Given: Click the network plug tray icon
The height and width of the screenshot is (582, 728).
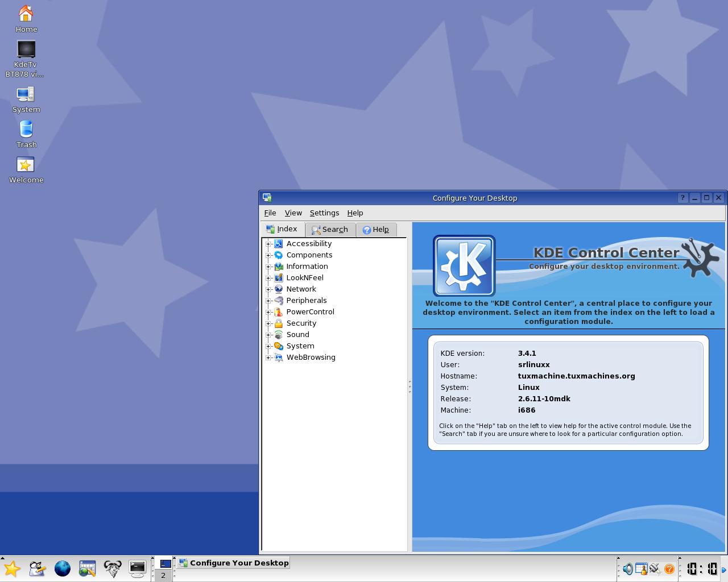Looking at the screenshot, I should point(655,569).
